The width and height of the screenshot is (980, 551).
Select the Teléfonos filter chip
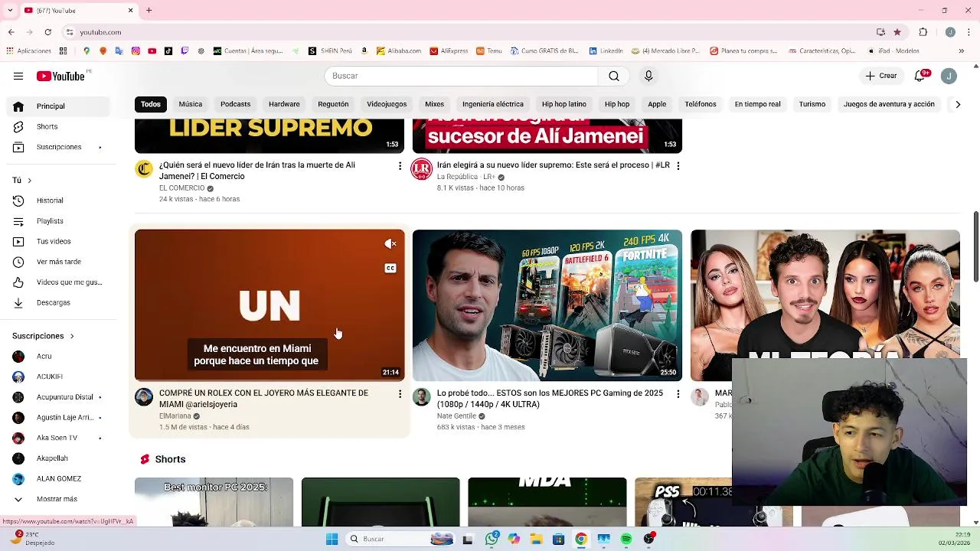tap(701, 104)
